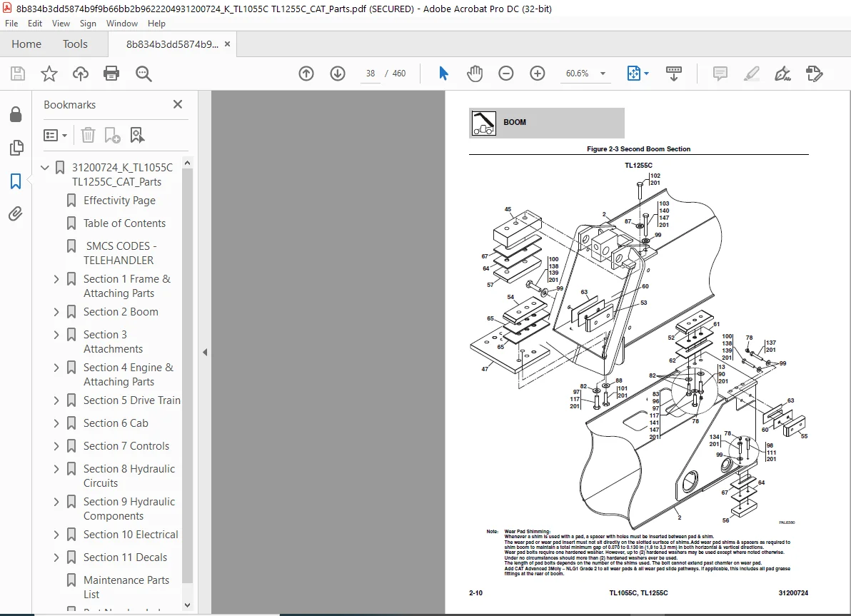Open the View menu
The image size is (851, 616).
pyautogui.click(x=61, y=24)
